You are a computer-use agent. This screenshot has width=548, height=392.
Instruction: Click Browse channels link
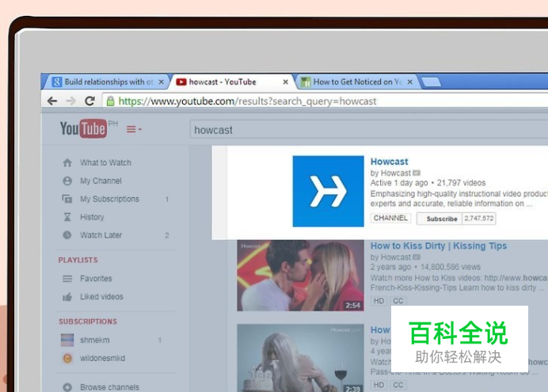point(110,387)
